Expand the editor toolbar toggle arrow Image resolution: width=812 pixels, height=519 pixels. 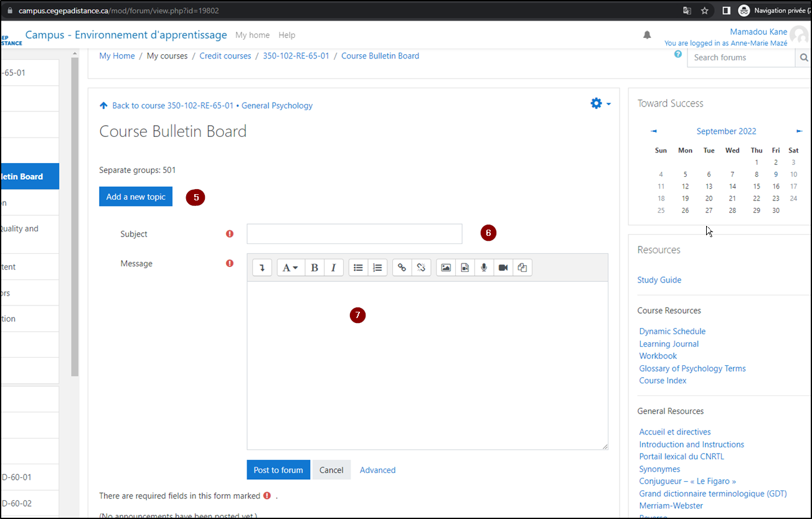pyautogui.click(x=262, y=268)
